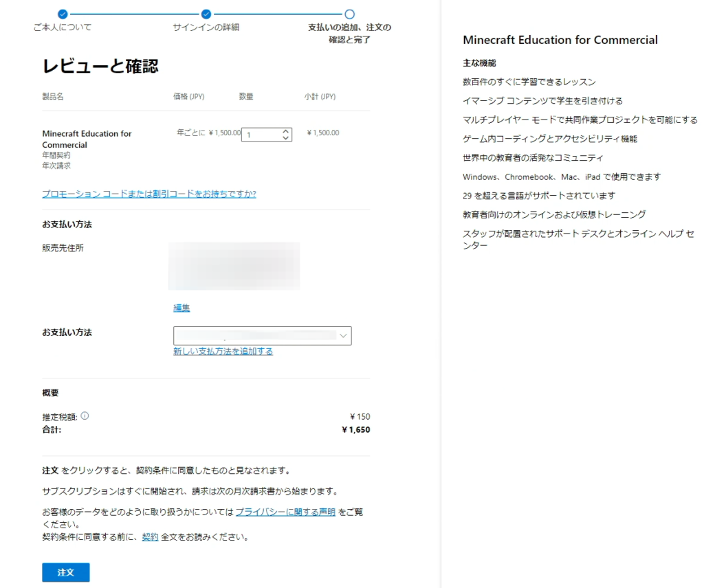This screenshot has height=588, width=704.
Task: Click 新しい支払方法を追加する link
Action: click(223, 351)
